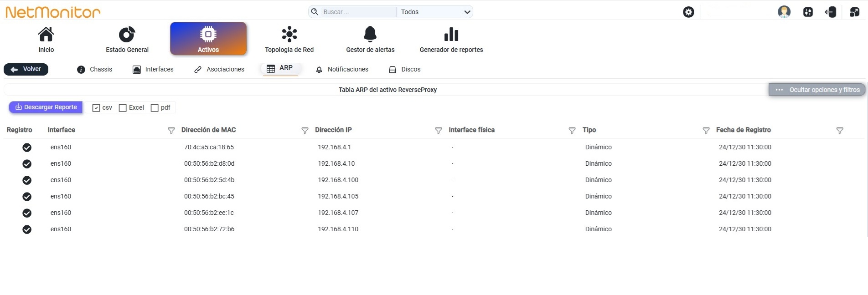Check the Excel format checkbox
The width and height of the screenshot is (868, 295).
click(x=123, y=108)
